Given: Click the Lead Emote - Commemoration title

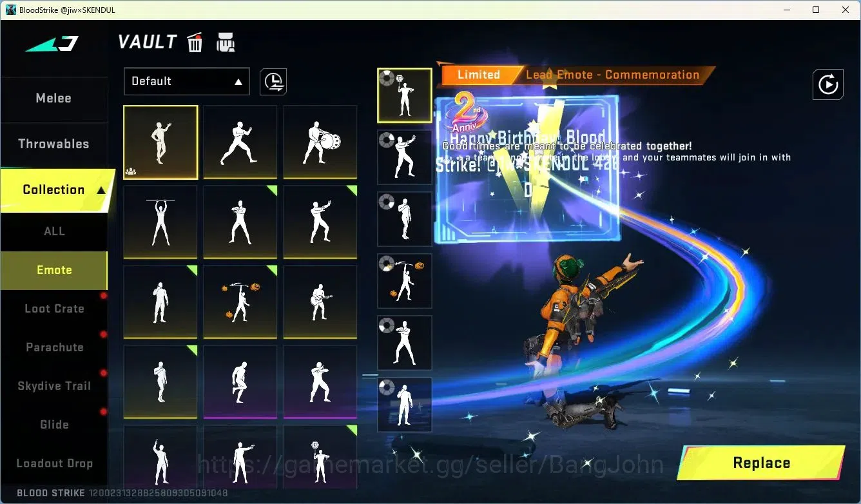Looking at the screenshot, I should 612,75.
